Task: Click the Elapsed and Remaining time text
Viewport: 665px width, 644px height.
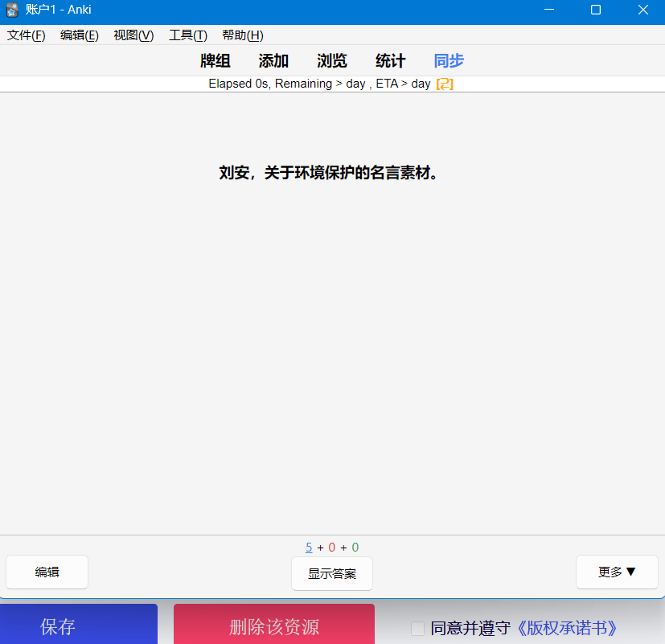Action: pos(319,84)
